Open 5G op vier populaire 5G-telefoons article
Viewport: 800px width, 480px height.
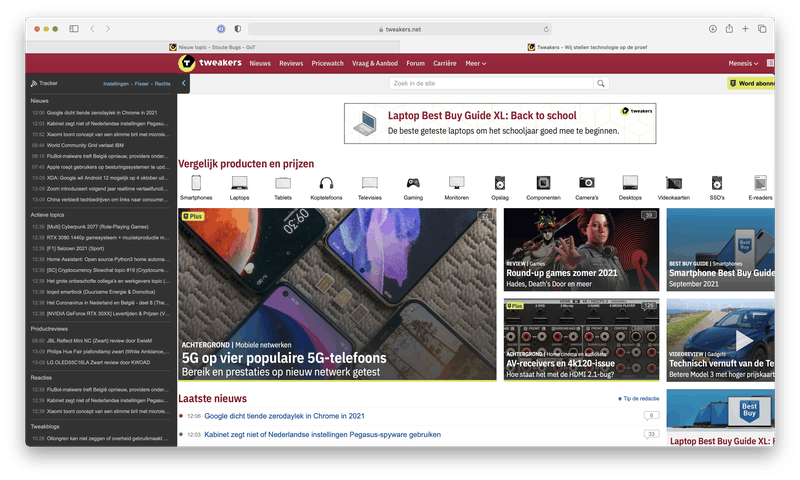pyautogui.click(x=337, y=294)
